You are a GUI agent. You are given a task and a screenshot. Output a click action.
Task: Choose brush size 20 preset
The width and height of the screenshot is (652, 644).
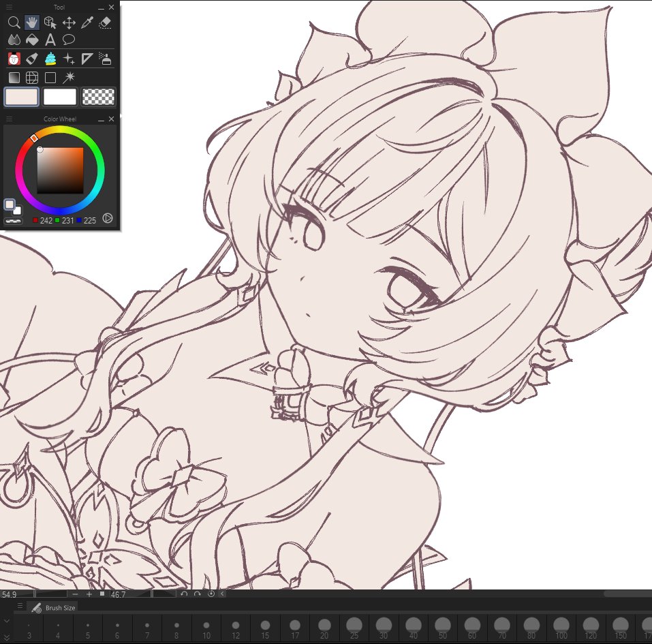[x=324, y=628]
